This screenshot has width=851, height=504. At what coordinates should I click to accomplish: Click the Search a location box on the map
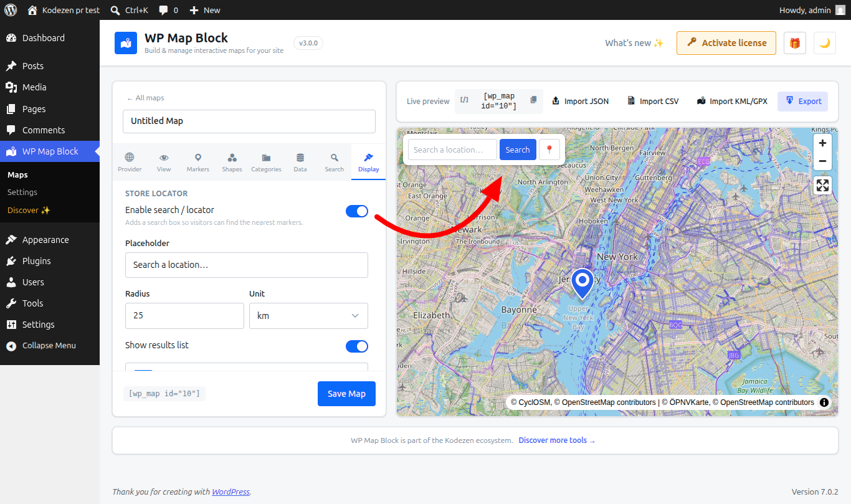(452, 150)
